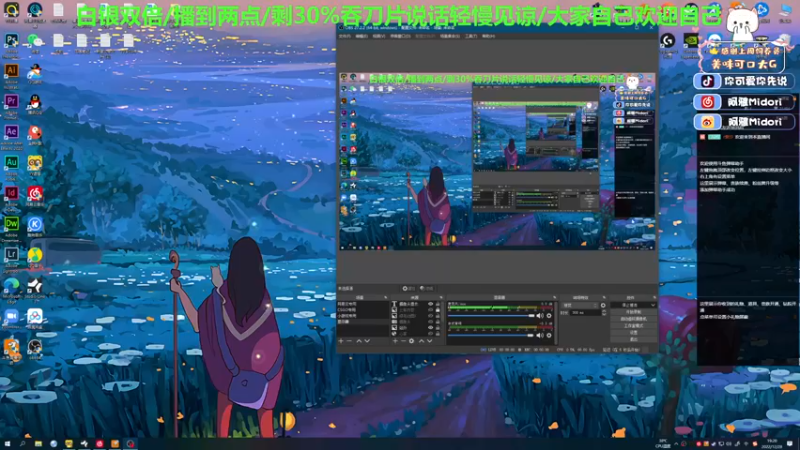Open the 场景集合(S) menu in OBS
This screenshot has height=450, width=800.
[449, 36]
